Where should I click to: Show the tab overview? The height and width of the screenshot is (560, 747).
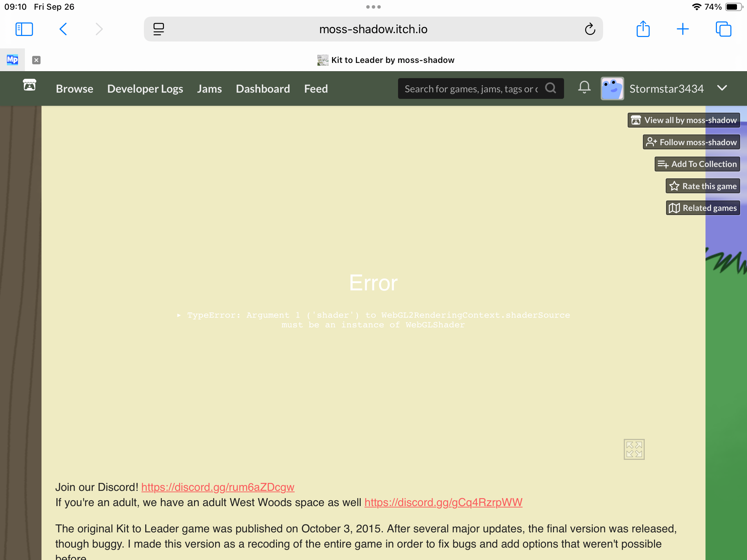coord(723,29)
